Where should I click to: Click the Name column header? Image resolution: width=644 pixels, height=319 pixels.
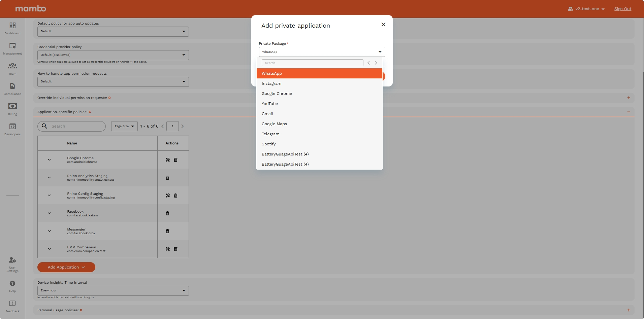72,143
